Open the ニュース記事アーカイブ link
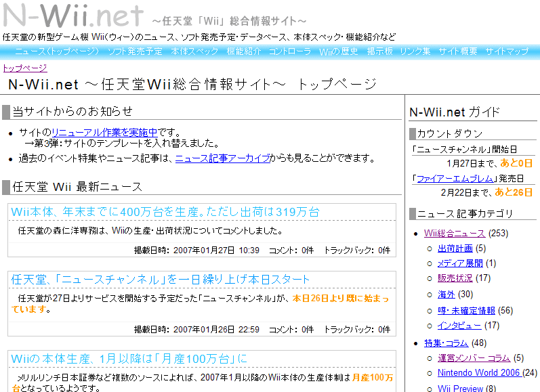 pyautogui.click(x=222, y=158)
